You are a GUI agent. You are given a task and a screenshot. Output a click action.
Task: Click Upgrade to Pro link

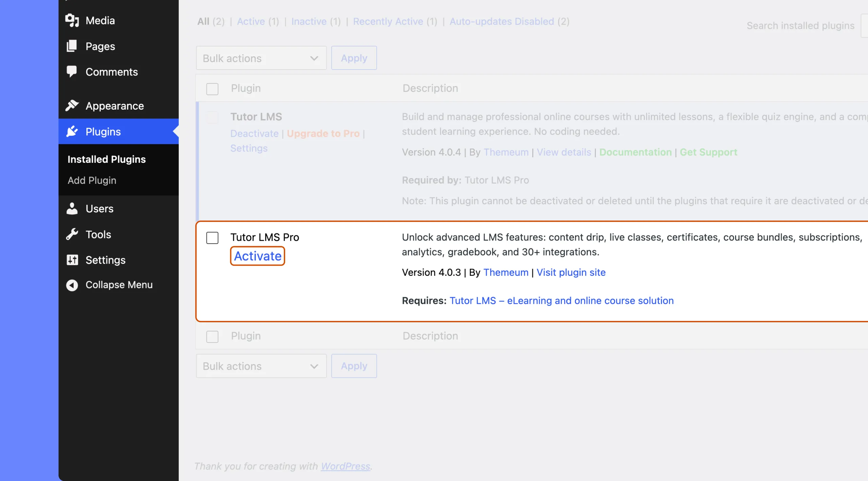pos(323,133)
